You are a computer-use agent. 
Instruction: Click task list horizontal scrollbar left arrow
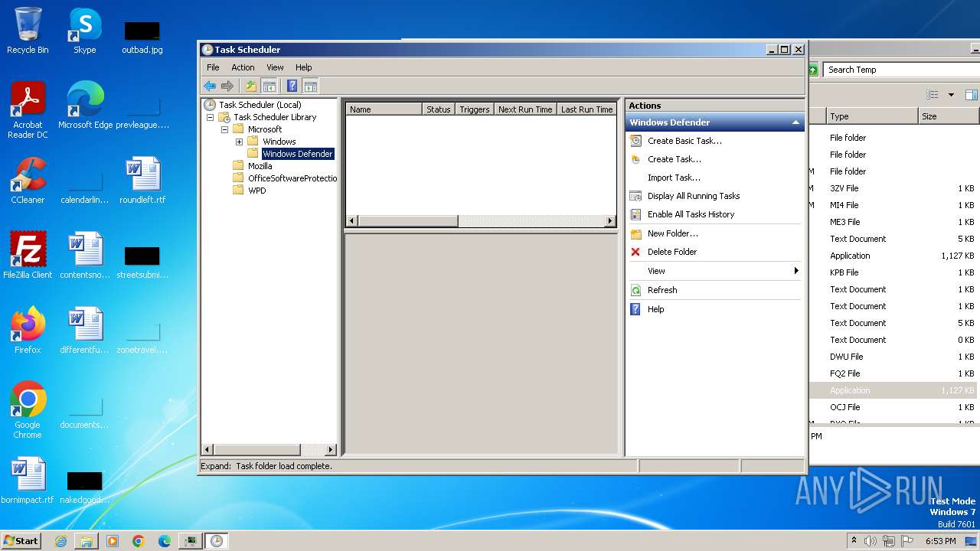[352, 221]
